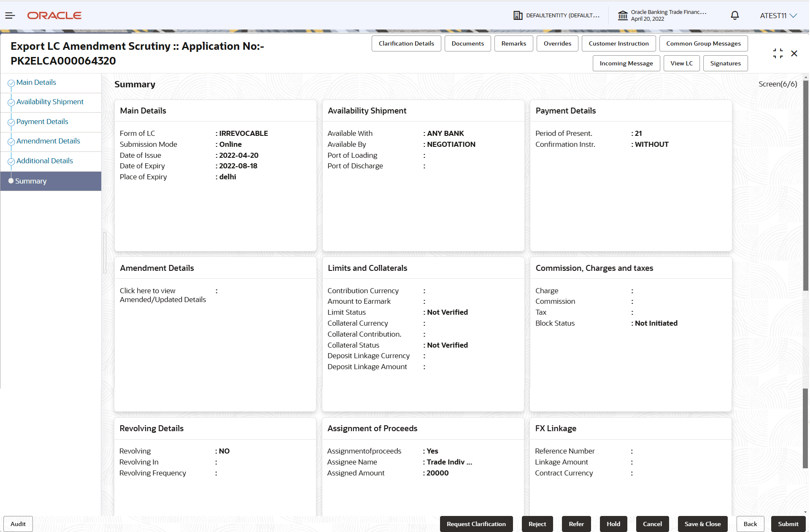Click the Oracle logo

(54, 16)
